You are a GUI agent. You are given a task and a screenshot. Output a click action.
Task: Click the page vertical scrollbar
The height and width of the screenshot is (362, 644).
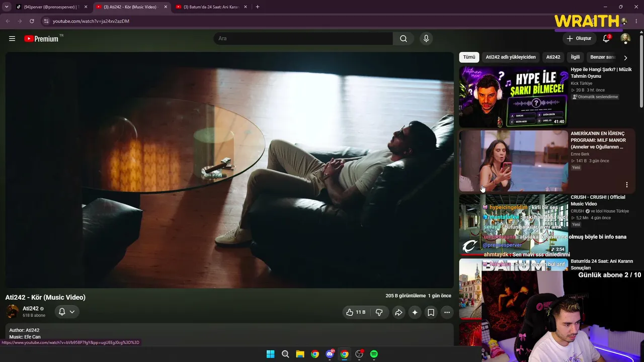(641, 70)
